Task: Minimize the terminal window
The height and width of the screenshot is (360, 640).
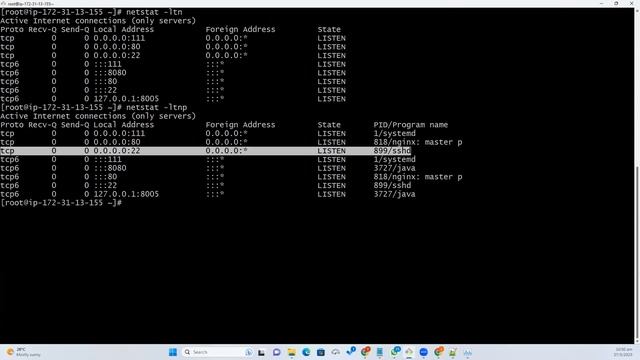Action: [602, 3]
